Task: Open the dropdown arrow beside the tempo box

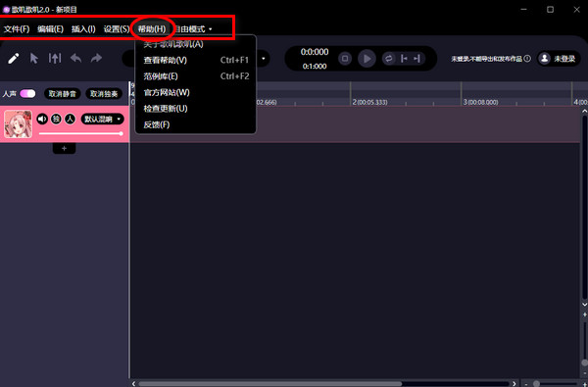Action: [264, 59]
